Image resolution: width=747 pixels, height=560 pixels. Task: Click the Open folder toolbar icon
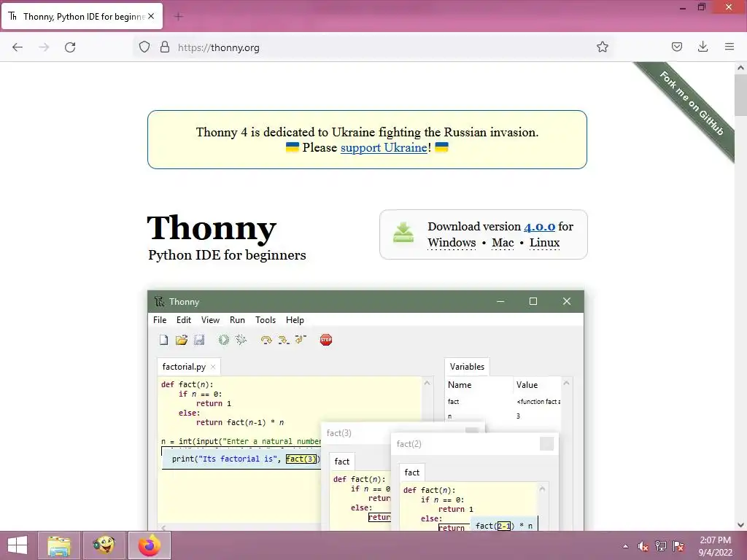click(182, 340)
